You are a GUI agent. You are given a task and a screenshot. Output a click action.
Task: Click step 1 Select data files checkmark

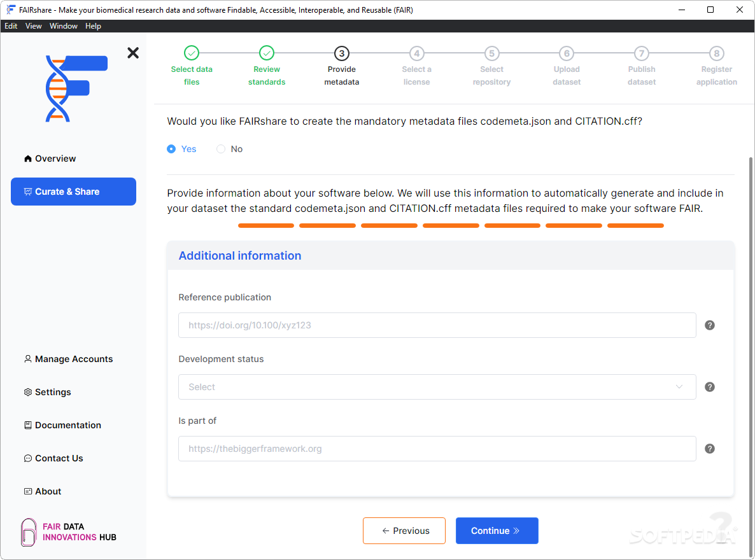[192, 53]
